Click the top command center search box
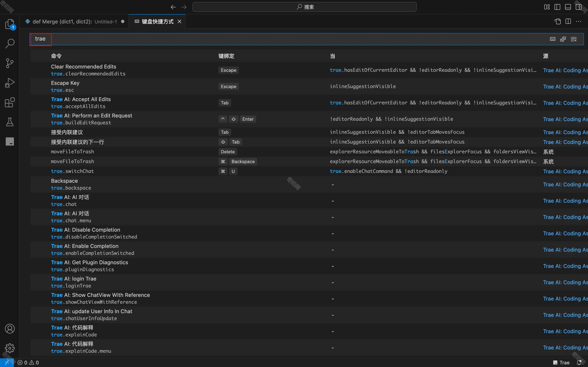The image size is (588, 367). (x=304, y=7)
